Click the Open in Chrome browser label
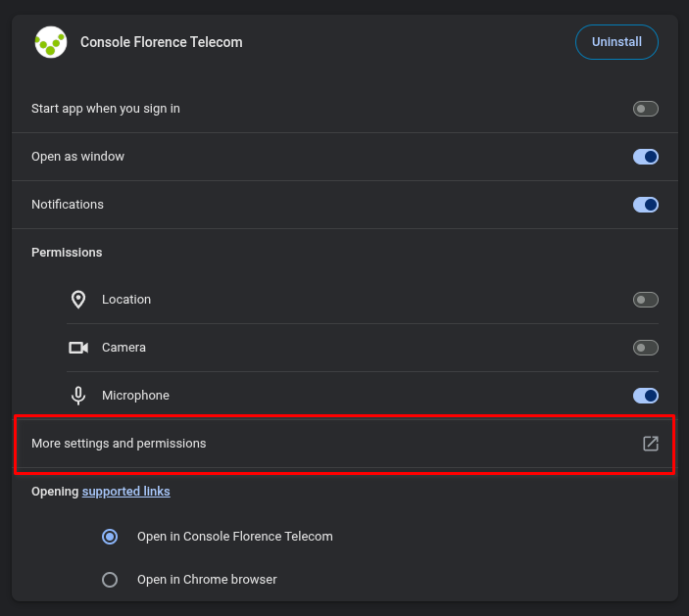 click(207, 580)
